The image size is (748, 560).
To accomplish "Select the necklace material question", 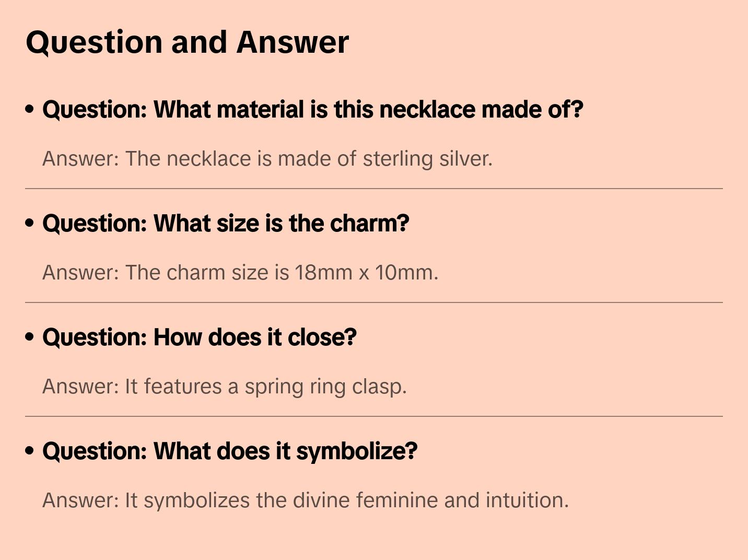I will coord(312,110).
